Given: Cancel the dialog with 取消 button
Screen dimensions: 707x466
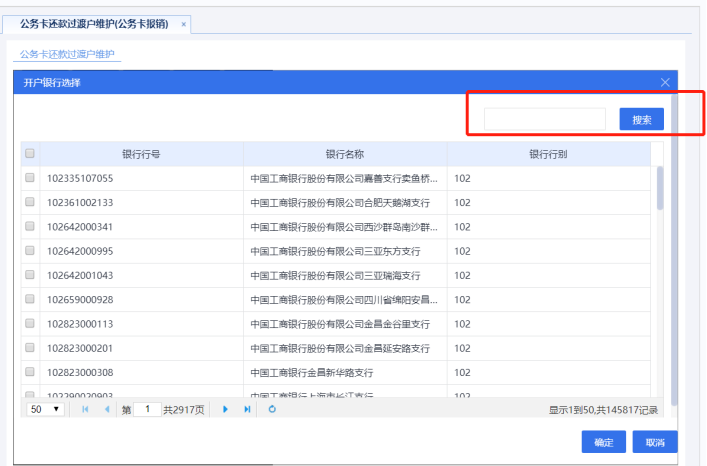Looking at the screenshot, I should pyautogui.click(x=655, y=442).
